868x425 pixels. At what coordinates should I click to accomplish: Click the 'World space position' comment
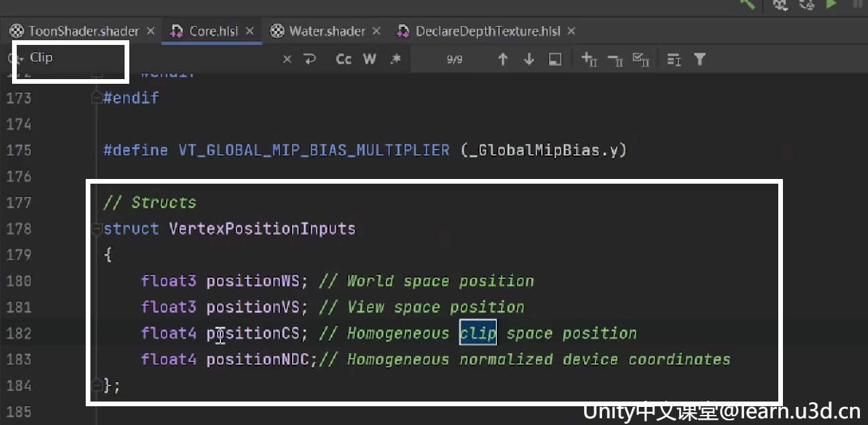440,281
